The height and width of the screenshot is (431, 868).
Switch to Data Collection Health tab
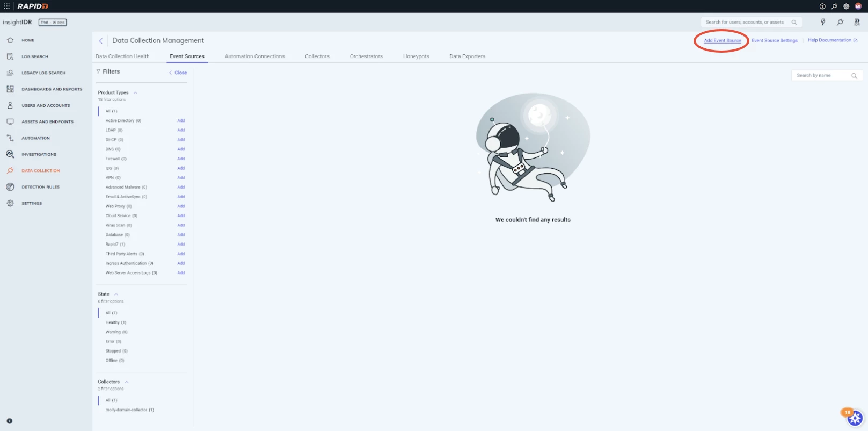coord(122,56)
